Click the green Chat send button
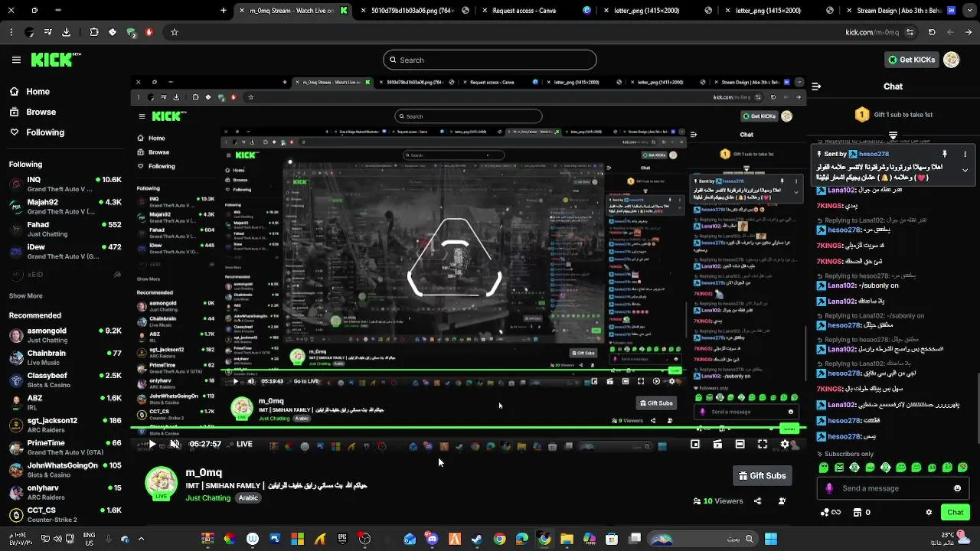This screenshot has height=551, width=980. (955, 513)
